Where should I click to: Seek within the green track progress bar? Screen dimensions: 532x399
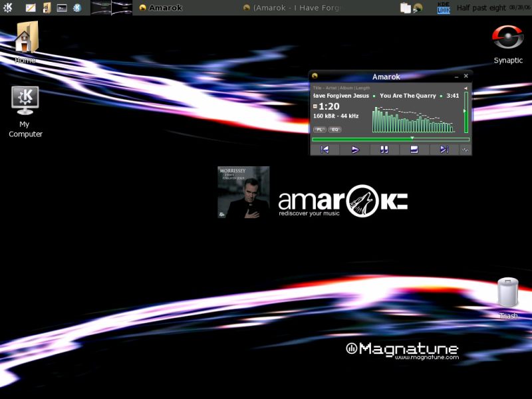pos(390,139)
